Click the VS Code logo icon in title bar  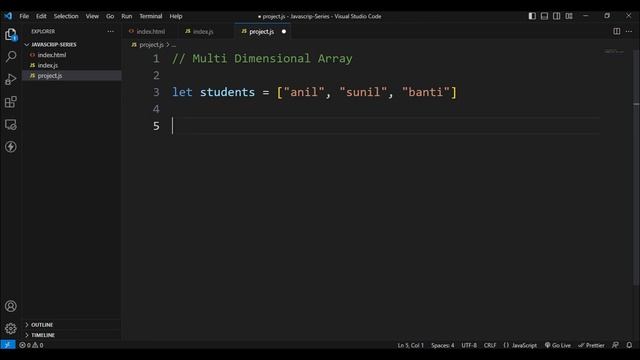pos(8,16)
